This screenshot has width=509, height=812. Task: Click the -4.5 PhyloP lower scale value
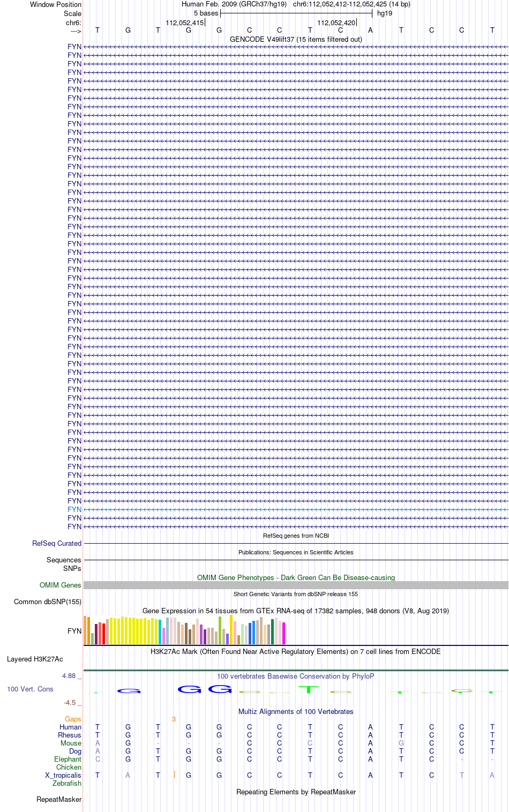click(70, 702)
